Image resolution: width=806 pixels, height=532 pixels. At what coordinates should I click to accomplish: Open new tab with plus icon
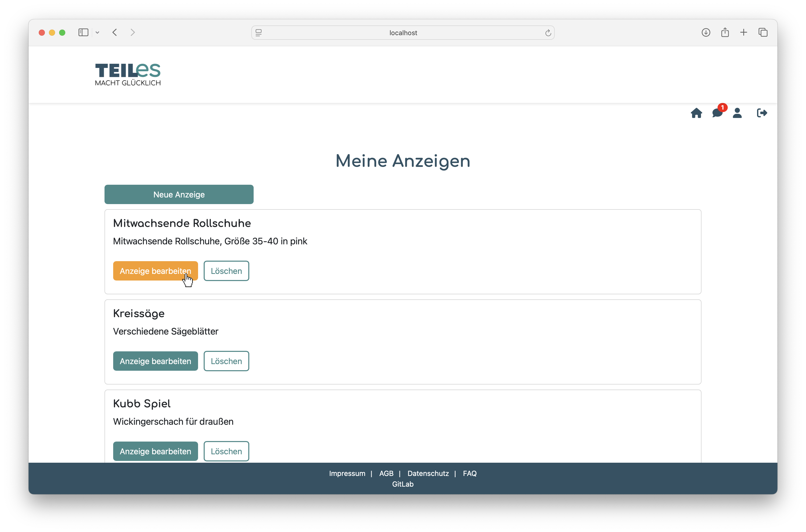point(744,33)
